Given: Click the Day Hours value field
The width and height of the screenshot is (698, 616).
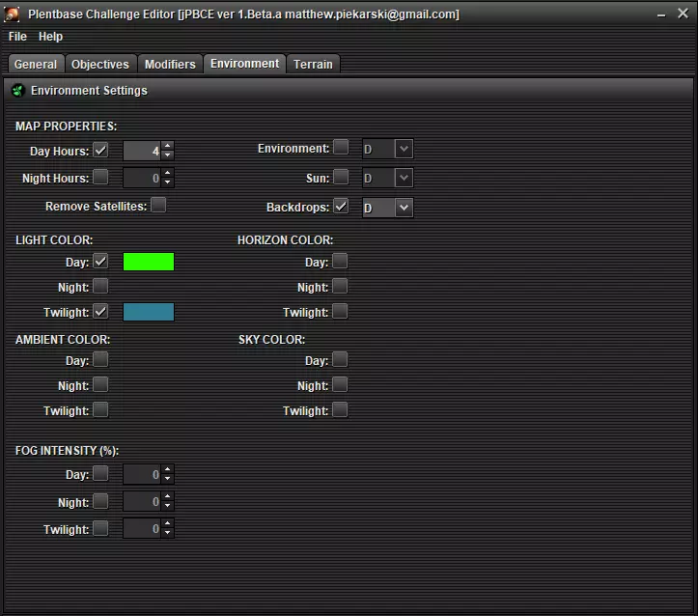Looking at the screenshot, I should pos(142,151).
